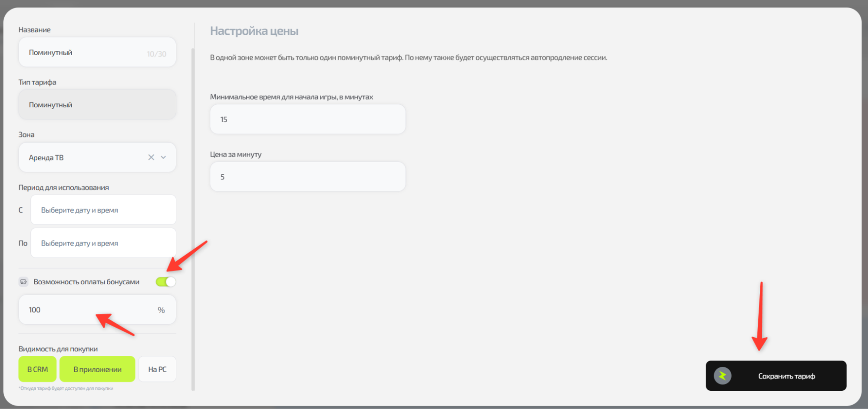The width and height of the screenshot is (868, 409).
Task: Open the start date and time picker
Action: [103, 210]
